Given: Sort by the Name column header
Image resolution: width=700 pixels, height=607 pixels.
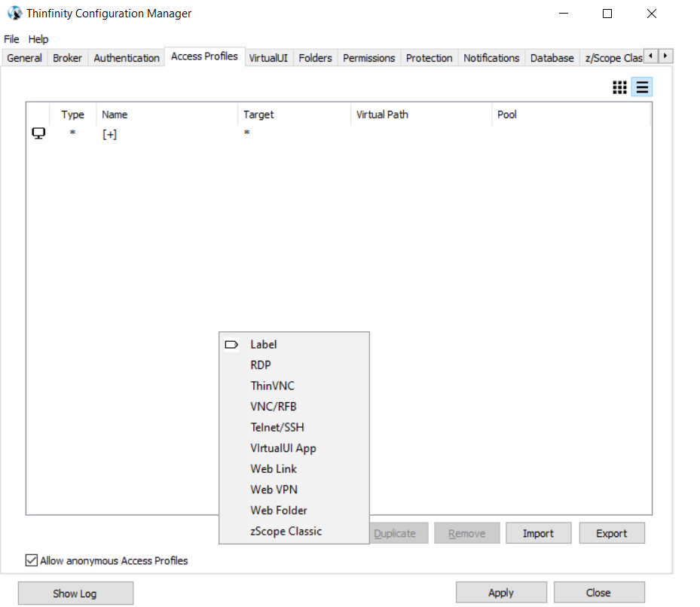Looking at the screenshot, I should point(167,114).
